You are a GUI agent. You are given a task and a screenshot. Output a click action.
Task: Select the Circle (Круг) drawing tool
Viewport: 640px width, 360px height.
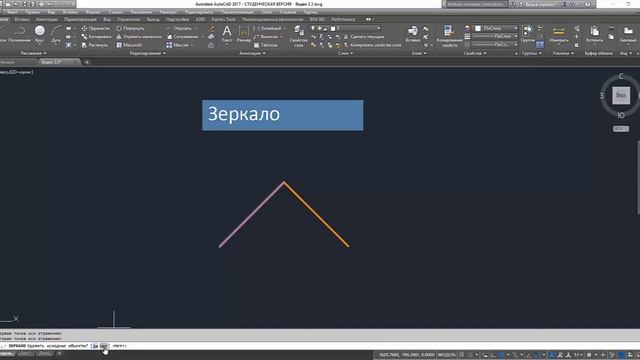coord(40,34)
